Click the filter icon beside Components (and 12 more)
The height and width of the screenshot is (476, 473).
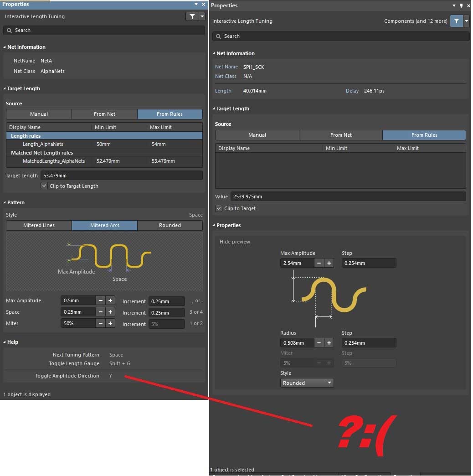tap(456, 21)
